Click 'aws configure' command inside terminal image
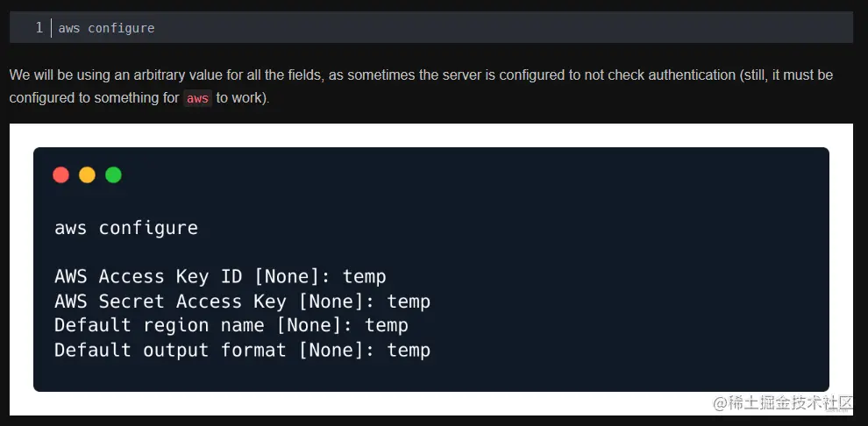Screen dimensions: 868x426 tap(126, 228)
